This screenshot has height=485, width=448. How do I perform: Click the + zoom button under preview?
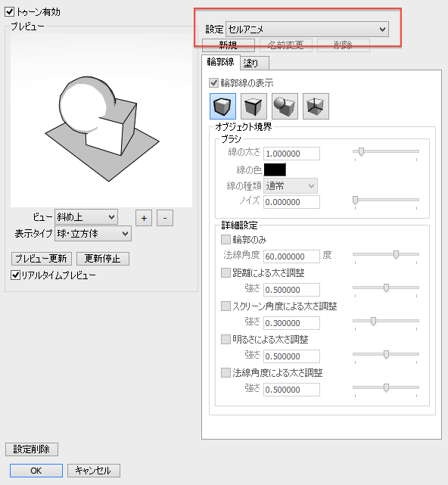(144, 218)
